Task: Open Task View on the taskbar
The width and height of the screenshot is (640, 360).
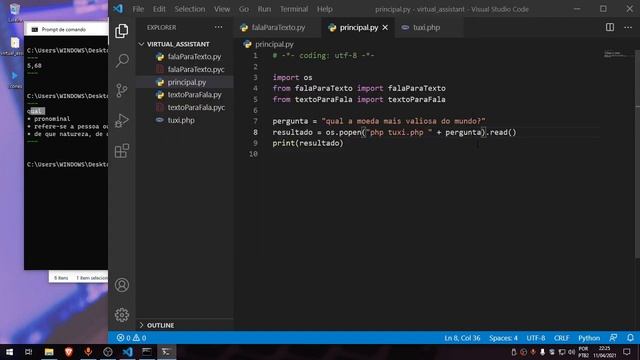Action: [29, 352]
